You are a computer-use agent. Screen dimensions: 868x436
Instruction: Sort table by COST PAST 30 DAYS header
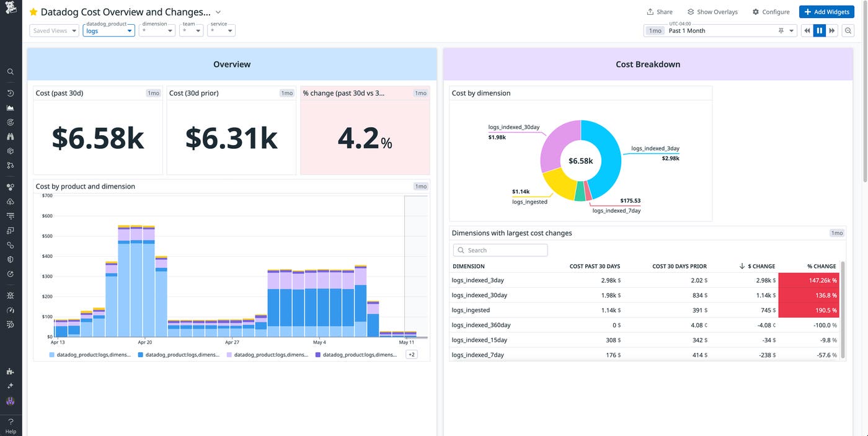pyautogui.click(x=594, y=266)
